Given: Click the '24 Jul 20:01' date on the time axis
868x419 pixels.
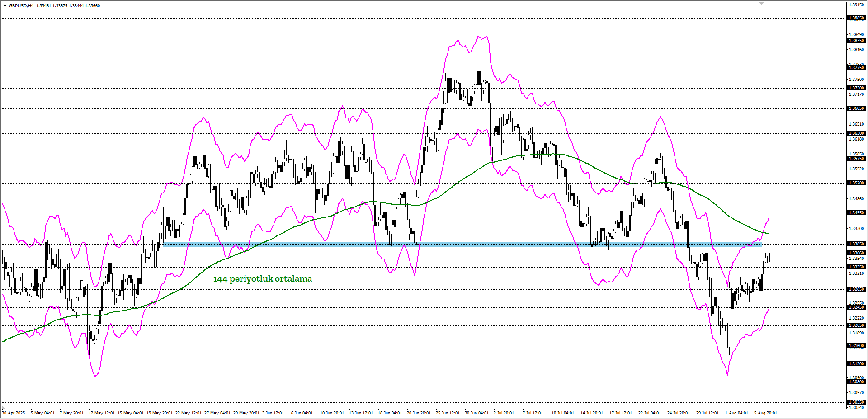Looking at the screenshot, I should [x=679, y=413].
